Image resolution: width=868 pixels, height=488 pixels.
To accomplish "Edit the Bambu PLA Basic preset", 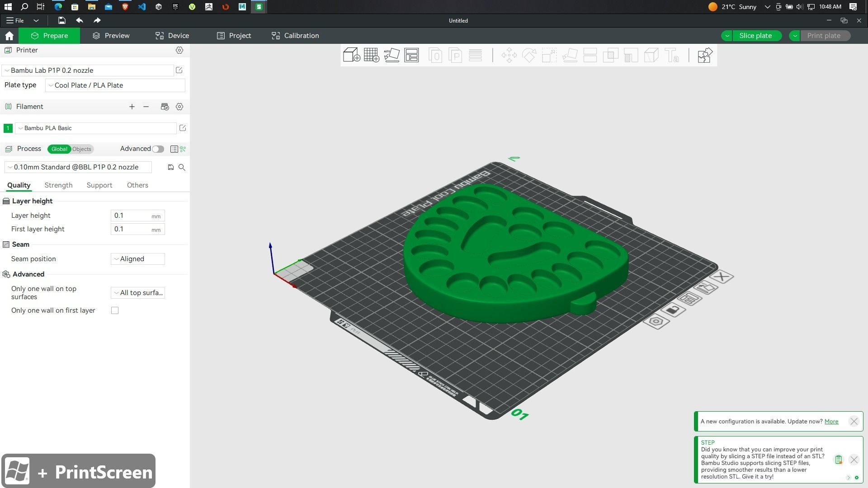I will tap(183, 128).
